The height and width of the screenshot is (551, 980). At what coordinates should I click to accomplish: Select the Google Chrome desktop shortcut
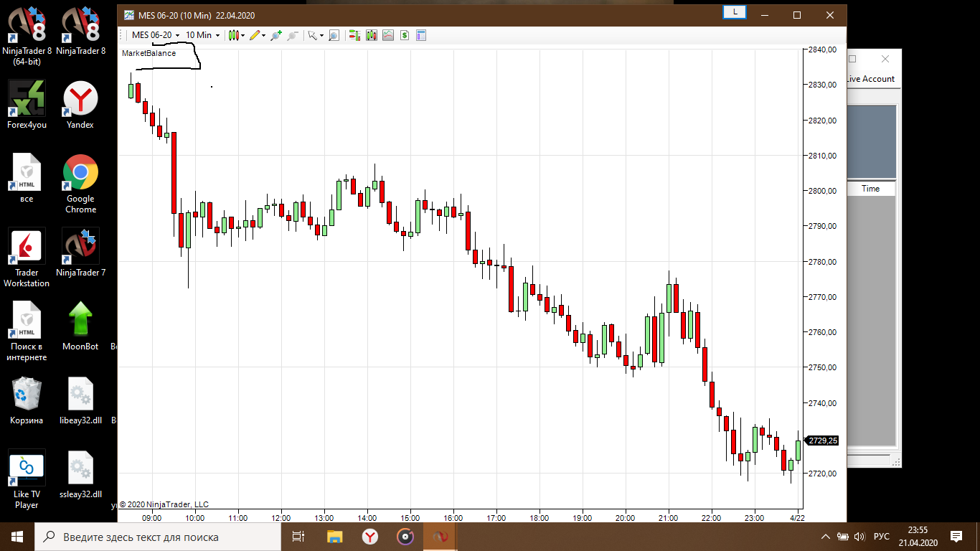80,184
